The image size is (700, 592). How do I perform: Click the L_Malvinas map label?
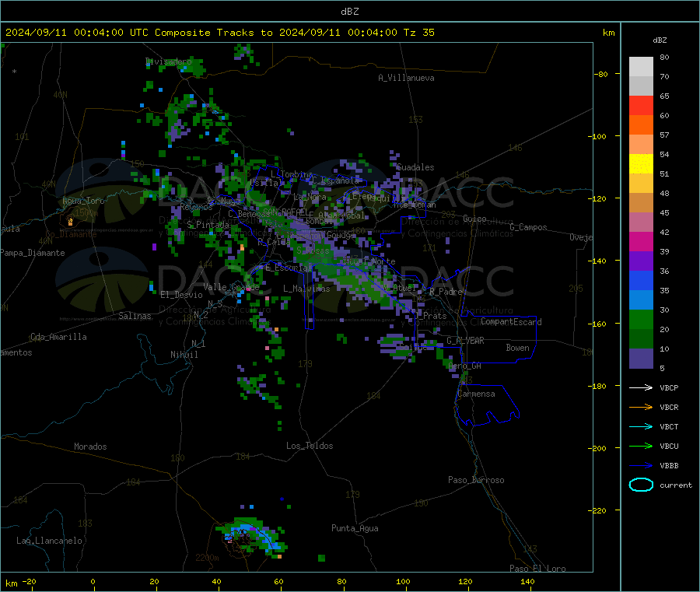pyautogui.click(x=306, y=289)
